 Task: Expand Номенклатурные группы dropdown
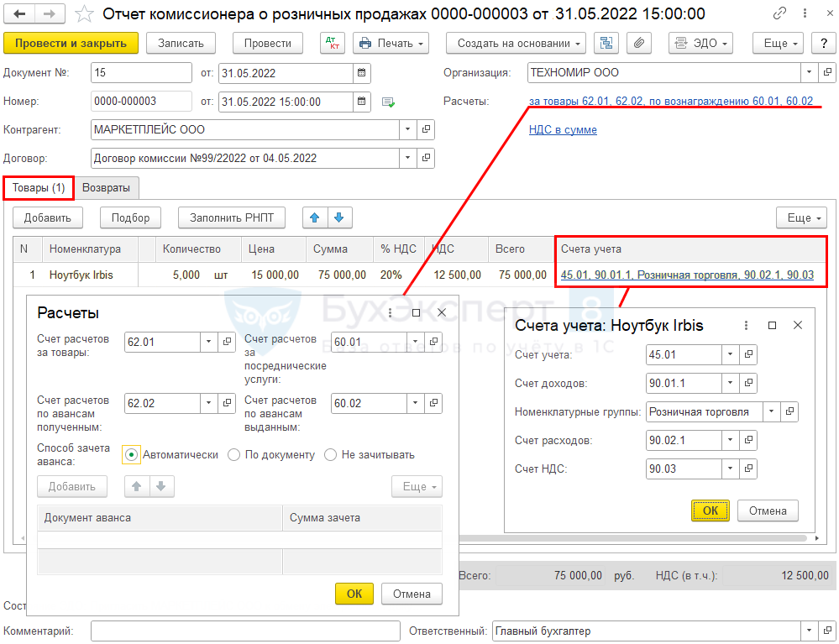[772, 412]
